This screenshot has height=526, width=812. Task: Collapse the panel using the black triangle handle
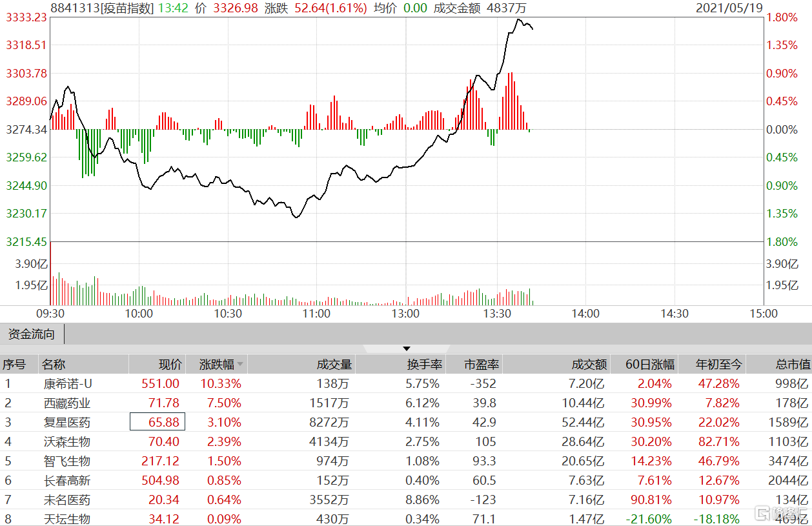pyautogui.click(x=406, y=349)
